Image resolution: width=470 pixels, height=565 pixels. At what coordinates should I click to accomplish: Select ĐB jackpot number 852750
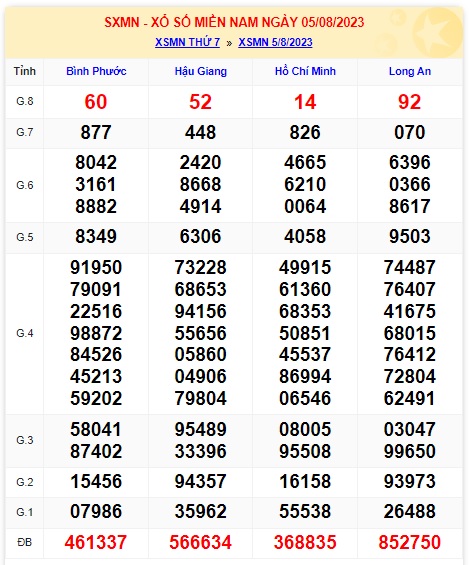[x=409, y=542]
